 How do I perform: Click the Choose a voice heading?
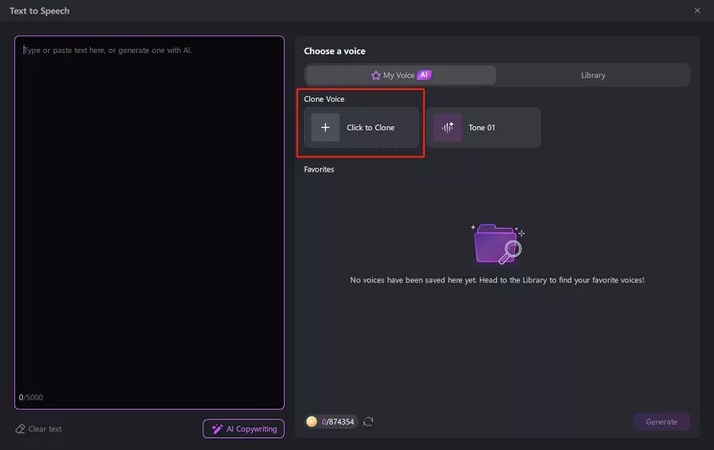[x=335, y=51]
